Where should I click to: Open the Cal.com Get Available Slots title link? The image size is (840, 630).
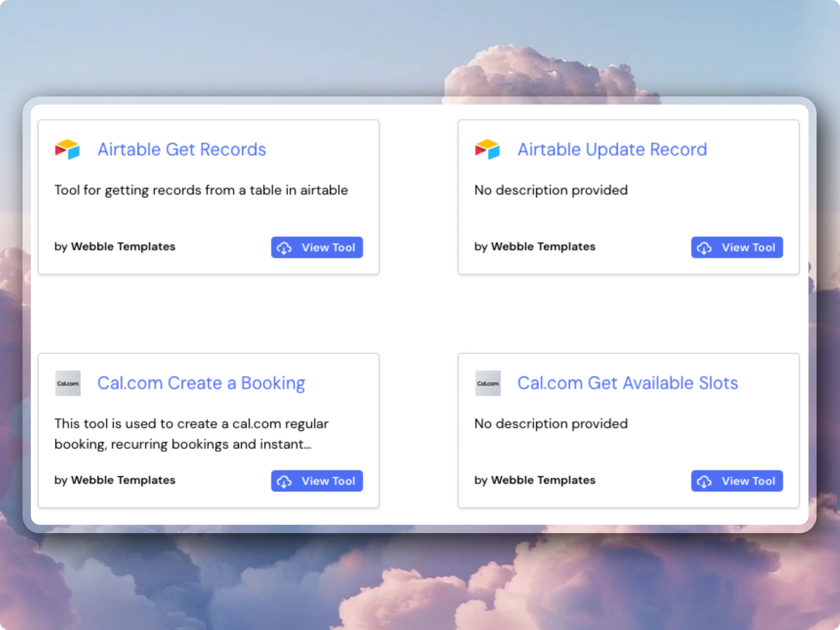coord(627,383)
